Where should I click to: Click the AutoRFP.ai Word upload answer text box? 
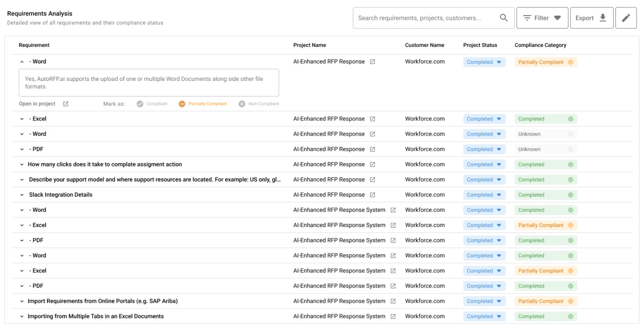149,83
